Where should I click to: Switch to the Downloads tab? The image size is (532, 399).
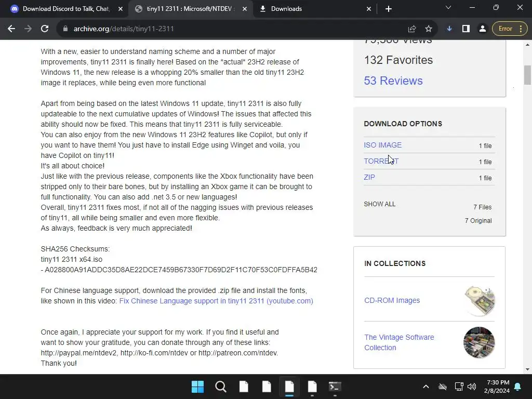point(315,9)
